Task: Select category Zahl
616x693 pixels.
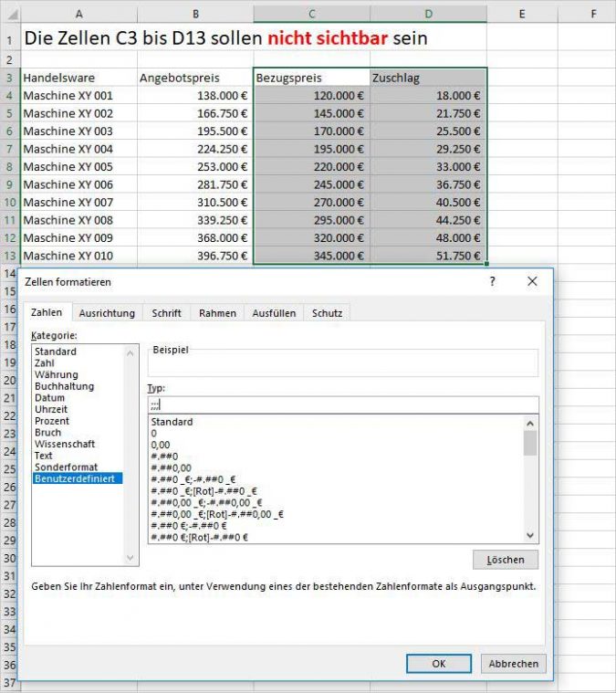Action: (45, 362)
